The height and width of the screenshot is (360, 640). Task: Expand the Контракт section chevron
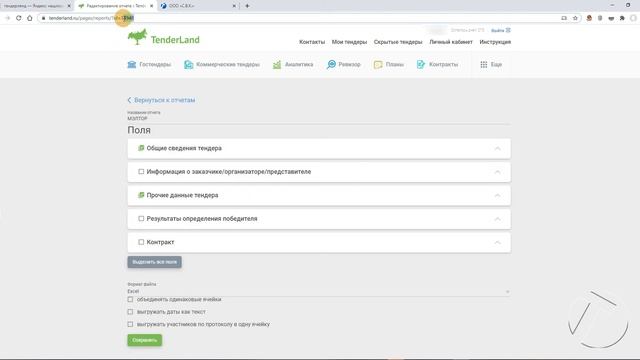pos(497,242)
